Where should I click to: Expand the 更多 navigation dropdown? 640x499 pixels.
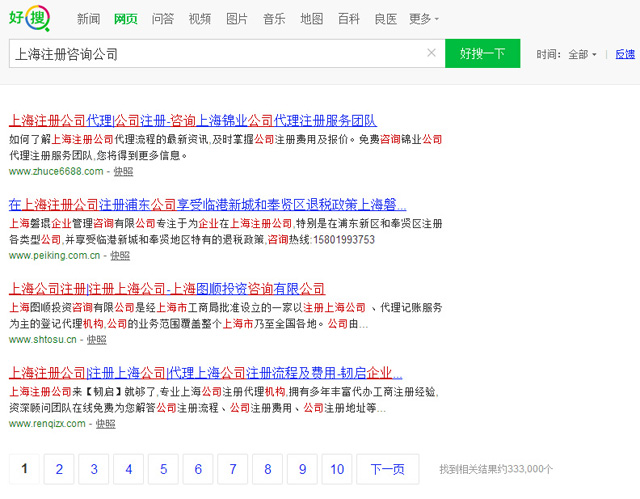(x=424, y=19)
